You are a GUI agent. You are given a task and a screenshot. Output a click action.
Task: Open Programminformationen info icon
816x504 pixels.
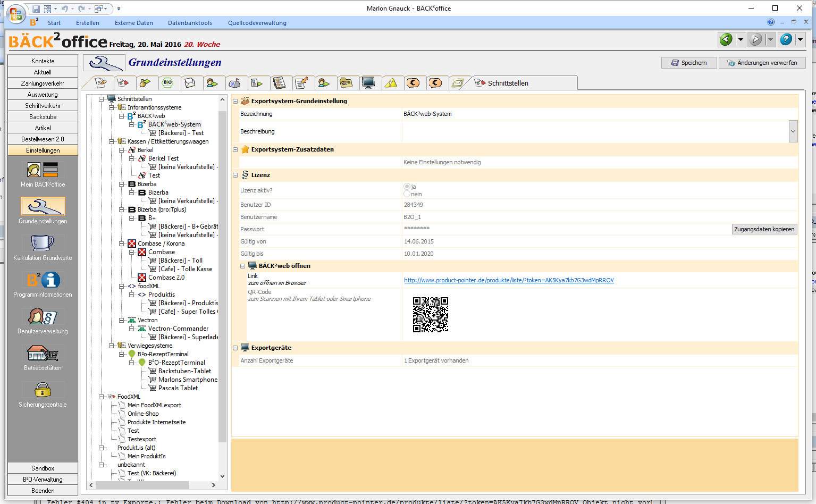[43, 280]
